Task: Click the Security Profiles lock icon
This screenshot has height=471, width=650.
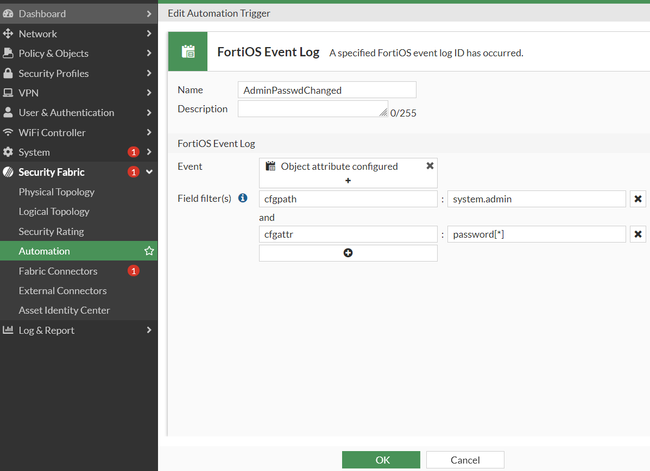Action: click(8, 73)
